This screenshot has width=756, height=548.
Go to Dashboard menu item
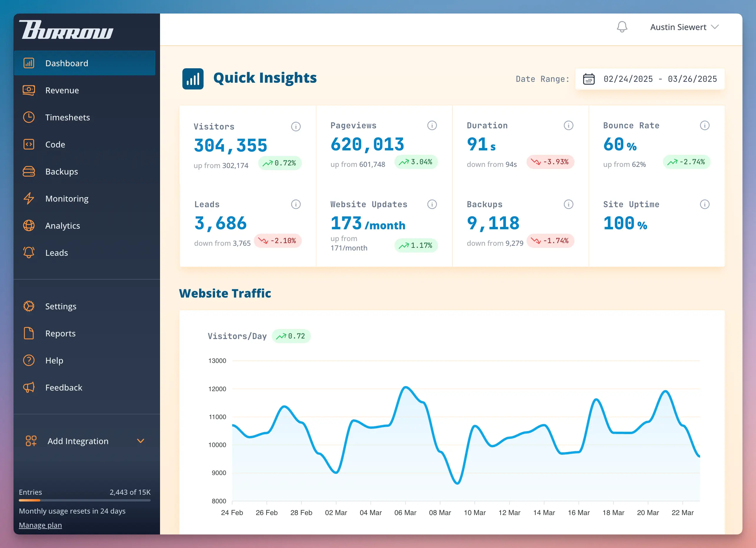(x=85, y=63)
